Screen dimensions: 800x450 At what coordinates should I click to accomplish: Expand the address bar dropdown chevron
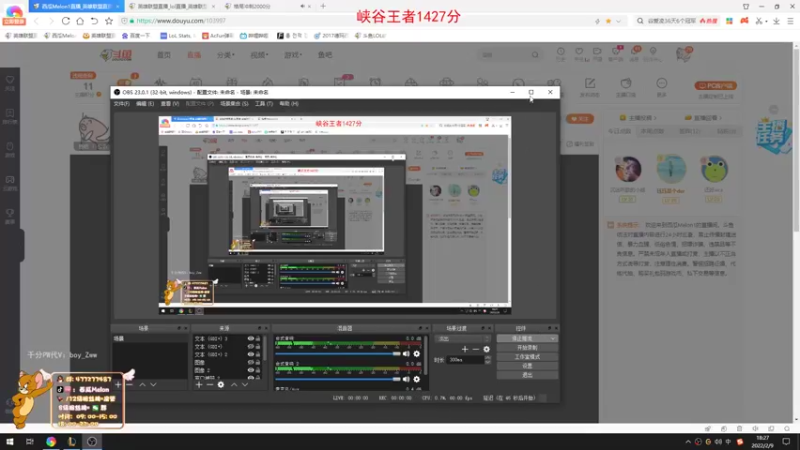pyautogui.click(x=618, y=21)
